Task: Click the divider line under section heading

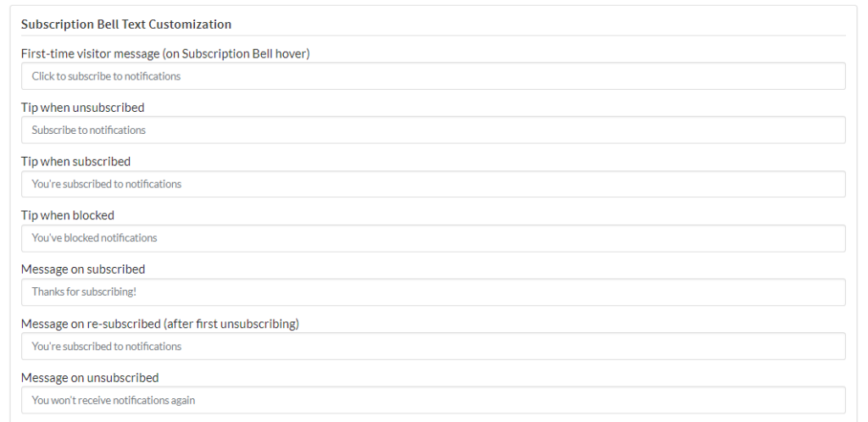Action: click(x=433, y=36)
